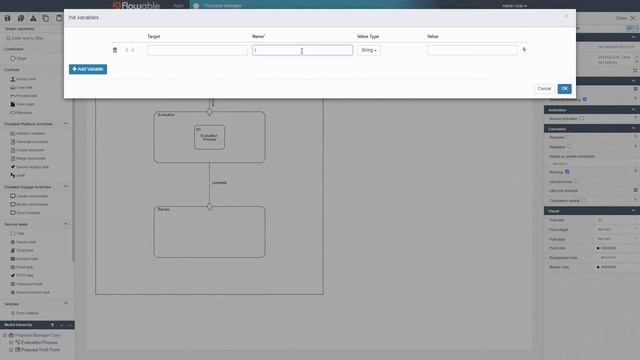Pick the Font color swatch

pos(598,248)
